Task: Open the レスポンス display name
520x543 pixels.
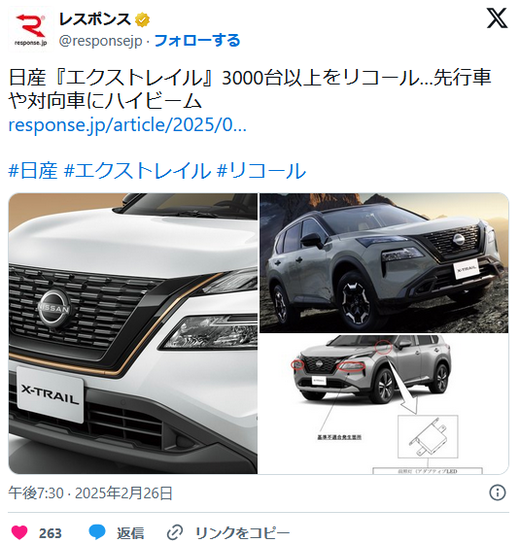Action: [x=95, y=20]
